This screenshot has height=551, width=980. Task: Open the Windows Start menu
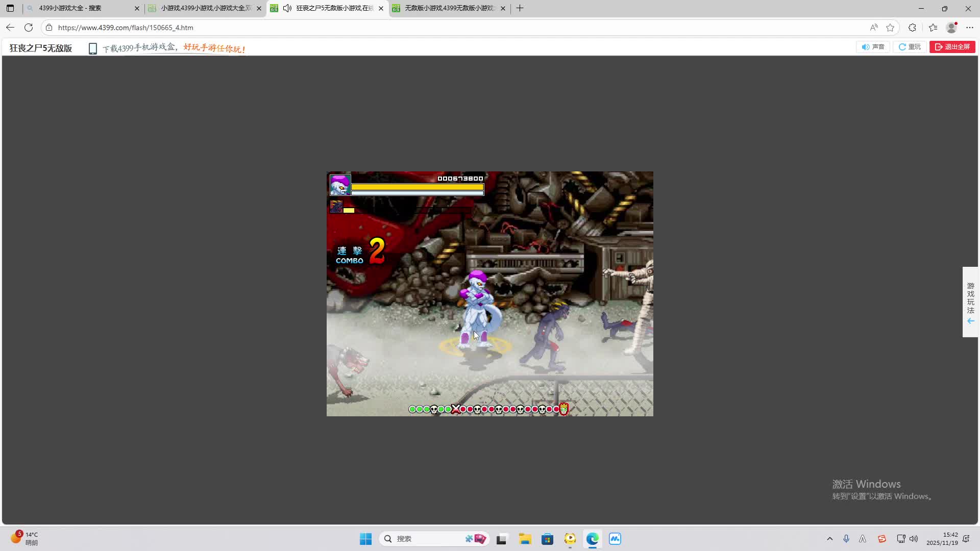point(365,539)
